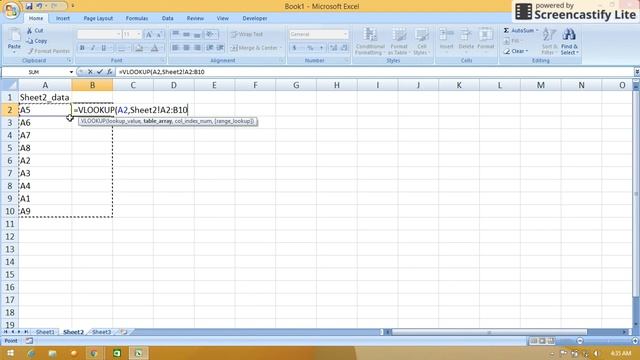Viewport: 640px width, 360px height.
Task: Click the volume speaker tray icon
Action: click(596, 353)
